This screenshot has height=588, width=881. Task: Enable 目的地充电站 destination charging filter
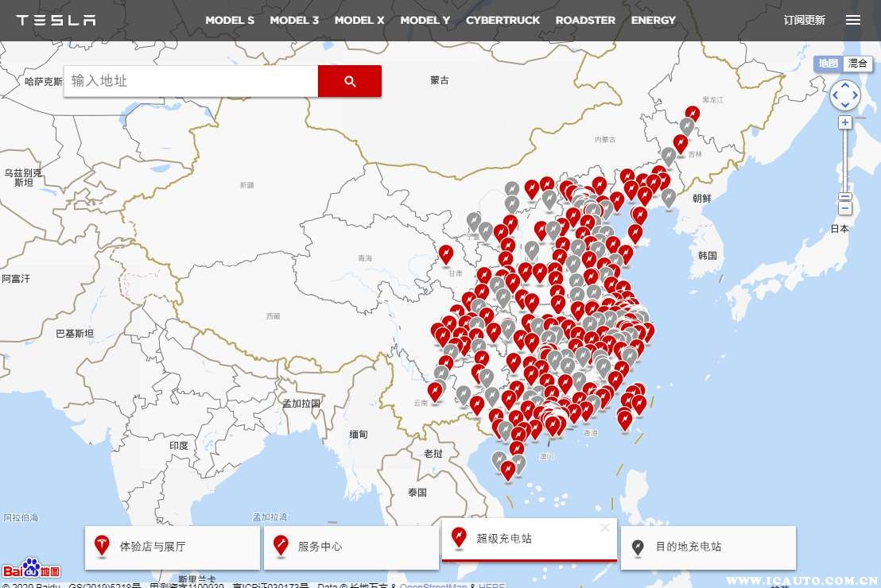coord(708,547)
